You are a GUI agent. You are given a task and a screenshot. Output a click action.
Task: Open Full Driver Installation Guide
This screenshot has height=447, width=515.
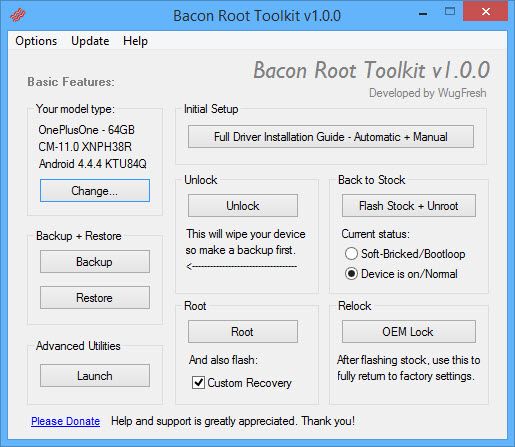331,137
